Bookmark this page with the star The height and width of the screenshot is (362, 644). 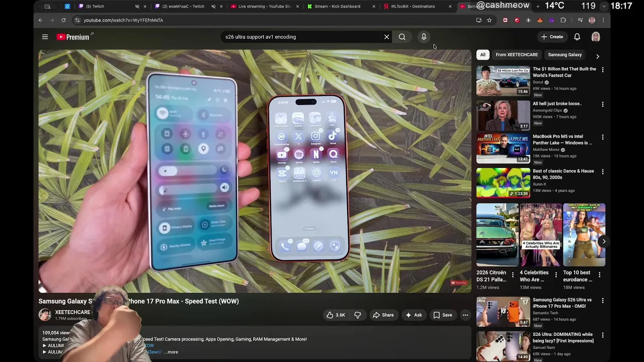489,20
